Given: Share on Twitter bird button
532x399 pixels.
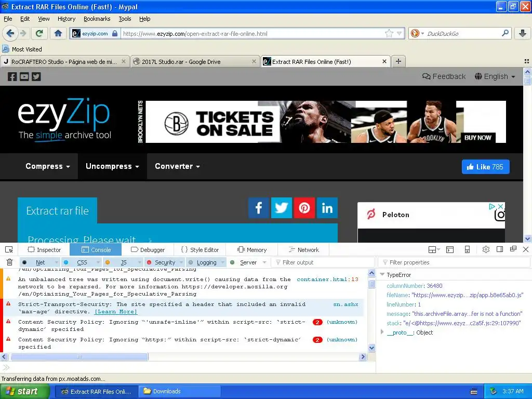Looking at the screenshot, I should 281,208.
